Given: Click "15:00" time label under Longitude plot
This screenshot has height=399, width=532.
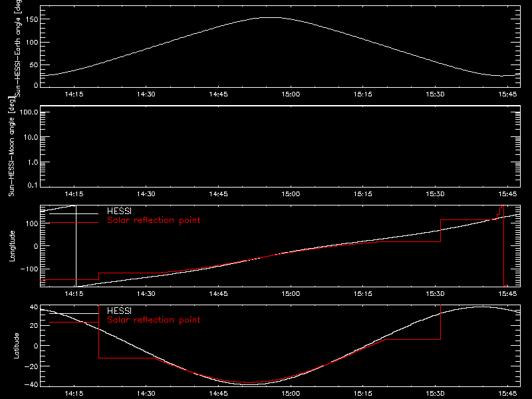Looking at the screenshot, I should pos(291,293).
